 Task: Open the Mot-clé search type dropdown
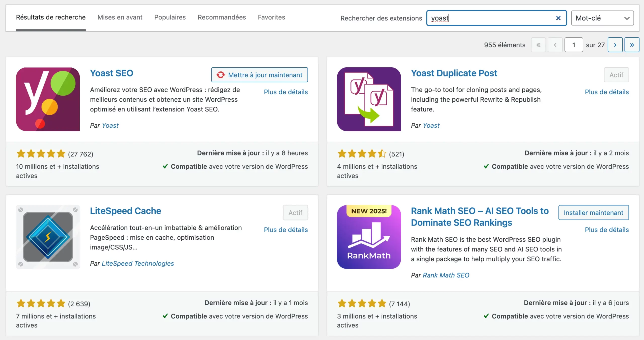(602, 18)
